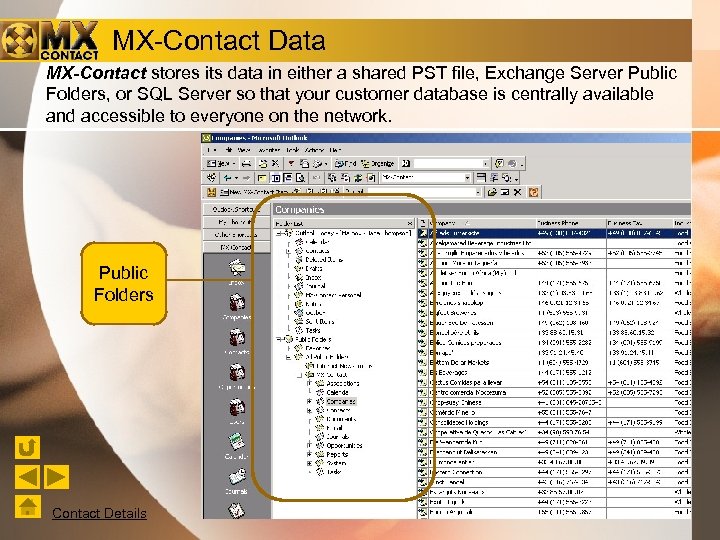This screenshot has height=540, width=720.
Task: Click New MX-Contact Item button
Action: point(253,192)
